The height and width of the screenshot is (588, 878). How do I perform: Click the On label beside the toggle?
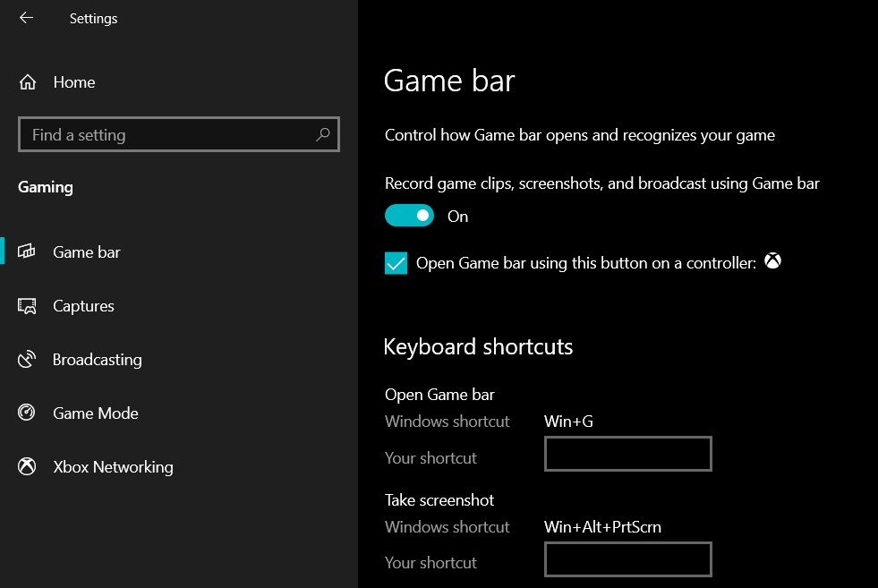coord(457,217)
